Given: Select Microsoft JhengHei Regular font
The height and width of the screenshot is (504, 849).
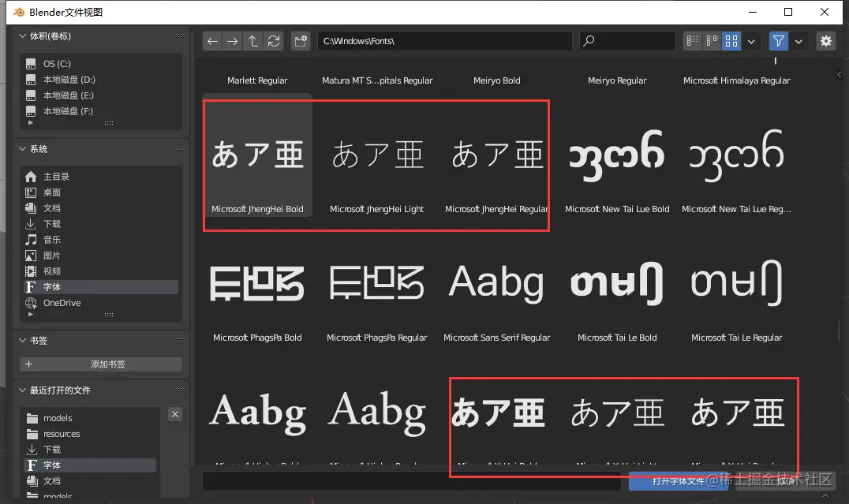Looking at the screenshot, I should tap(496, 156).
